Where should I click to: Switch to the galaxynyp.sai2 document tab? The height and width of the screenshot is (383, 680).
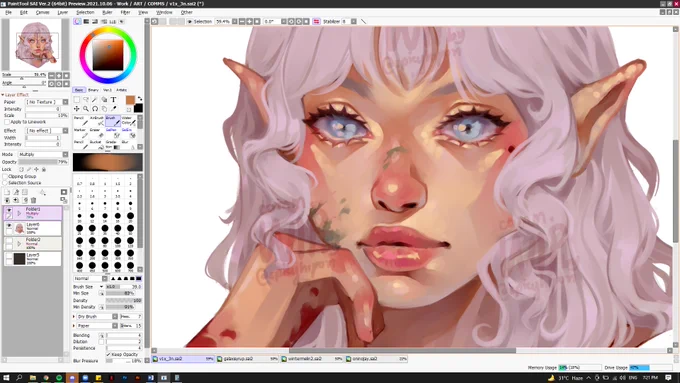point(247,359)
